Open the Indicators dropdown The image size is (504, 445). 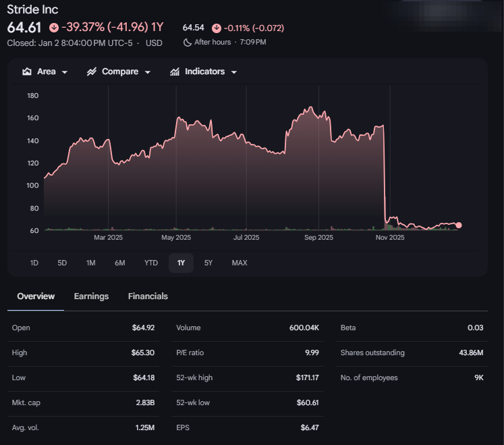coord(204,72)
